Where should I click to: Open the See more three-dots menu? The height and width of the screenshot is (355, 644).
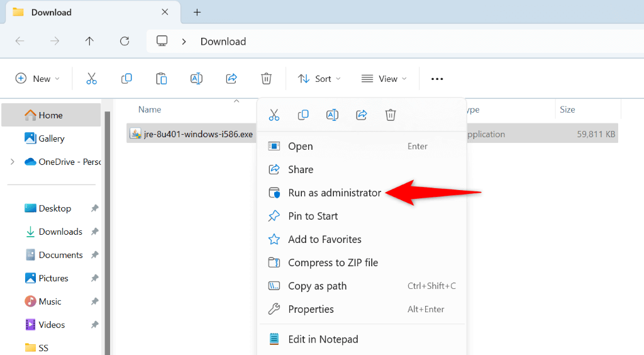(437, 79)
